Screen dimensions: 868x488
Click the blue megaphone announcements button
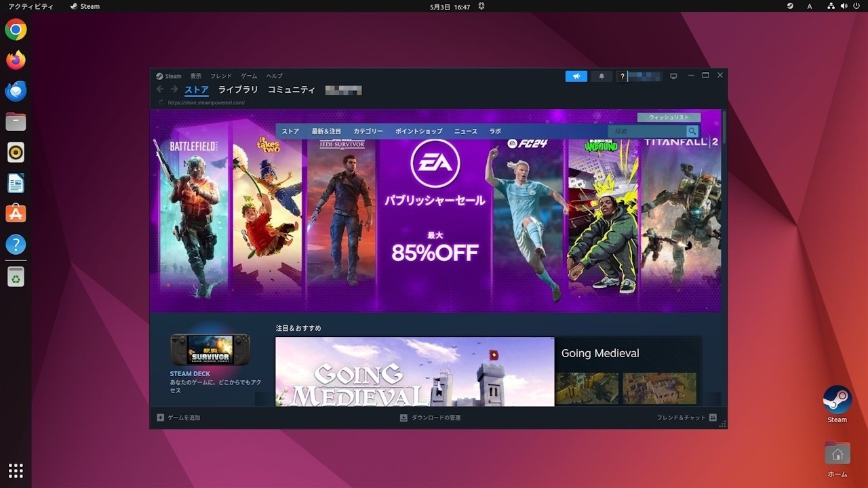(576, 76)
